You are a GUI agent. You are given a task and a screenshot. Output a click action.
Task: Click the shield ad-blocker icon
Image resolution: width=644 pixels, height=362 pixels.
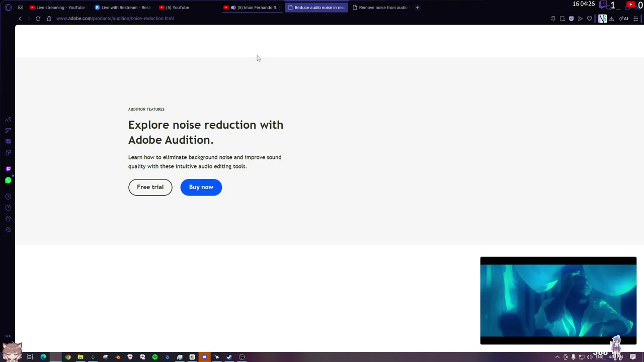(571, 19)
